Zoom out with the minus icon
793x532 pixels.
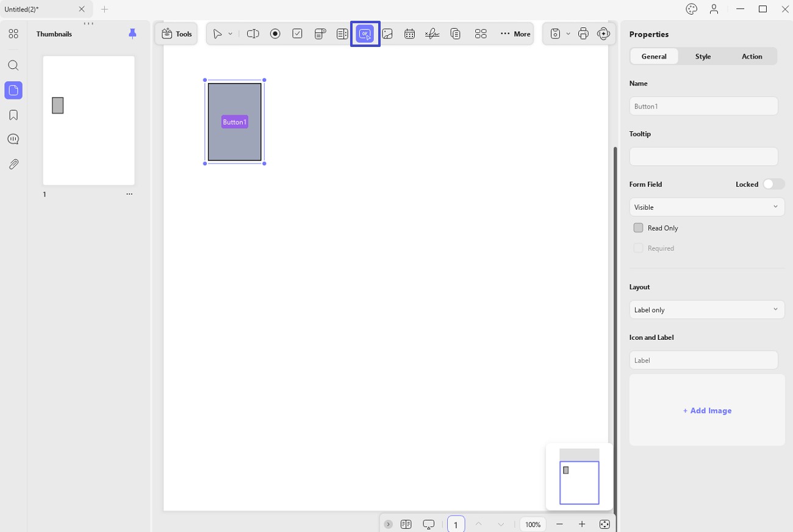[559, 524]
